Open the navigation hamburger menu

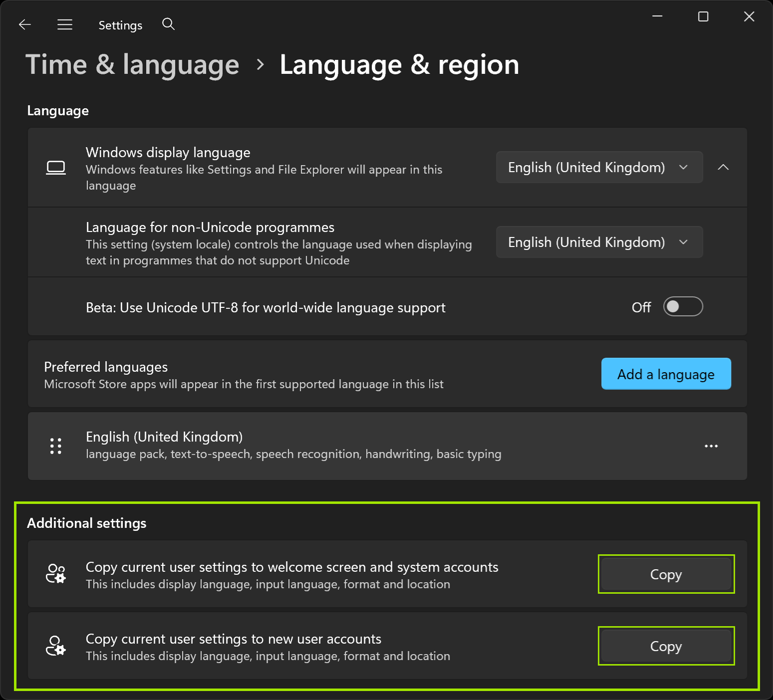coord(65,24)
